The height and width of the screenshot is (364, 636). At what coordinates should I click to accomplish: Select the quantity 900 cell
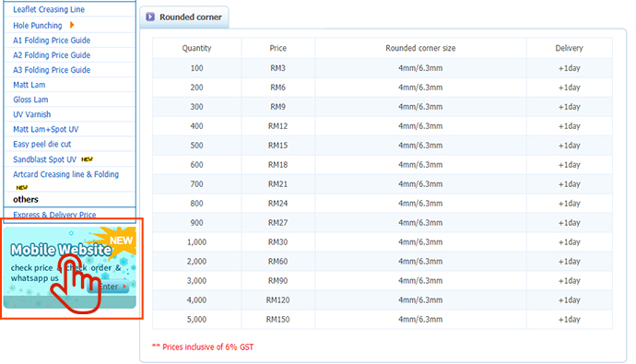[x=196, y=222]
